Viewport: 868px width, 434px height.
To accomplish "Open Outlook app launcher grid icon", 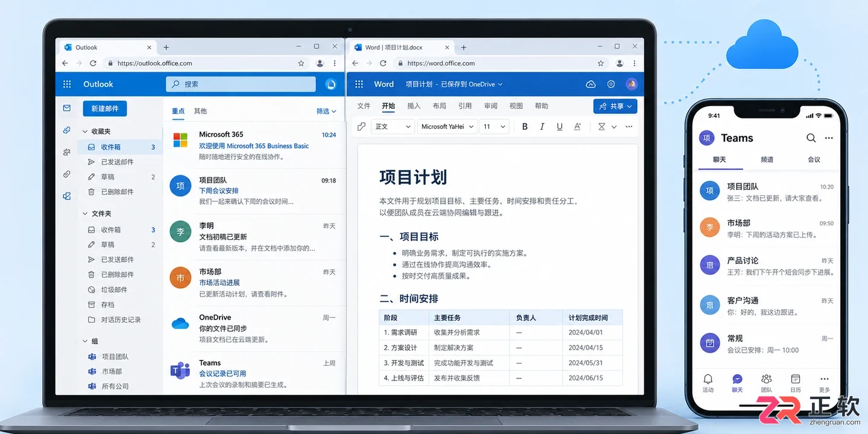I will tap(67, 84).
